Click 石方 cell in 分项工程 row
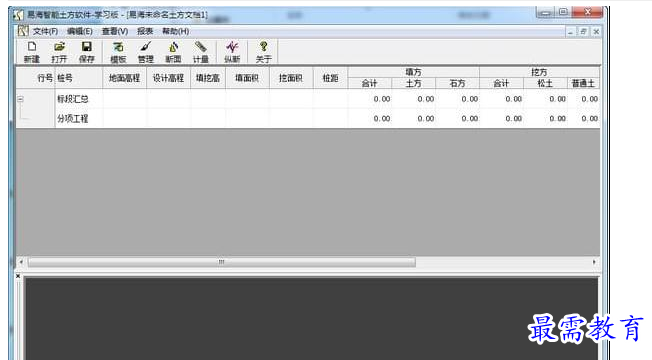 pyautogui.click(x=457, y=118)
